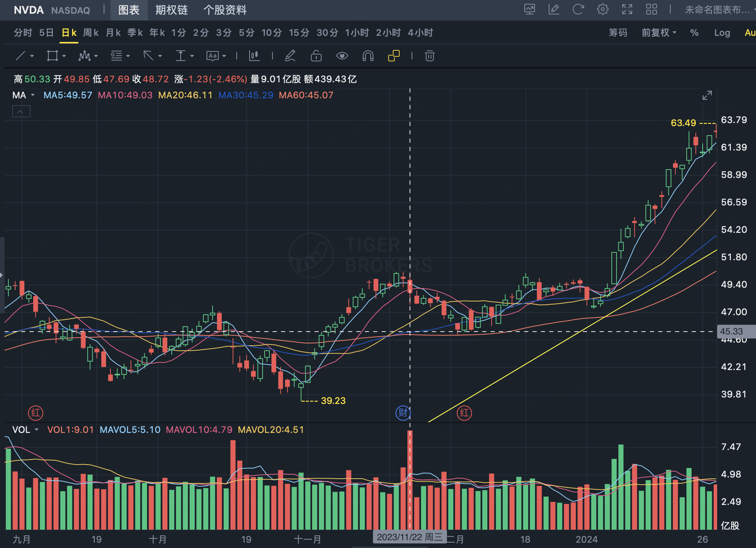The image size is (756, 548).
Task: Toggle drawings visibility eye icon
Action: [342, 56]
